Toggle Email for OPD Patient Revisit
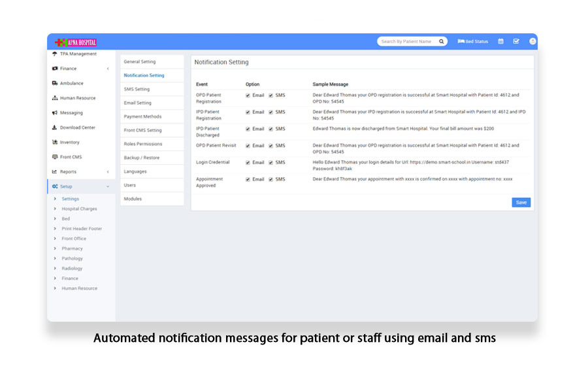This screenshot has height=374, width=588. pos(248,146)
